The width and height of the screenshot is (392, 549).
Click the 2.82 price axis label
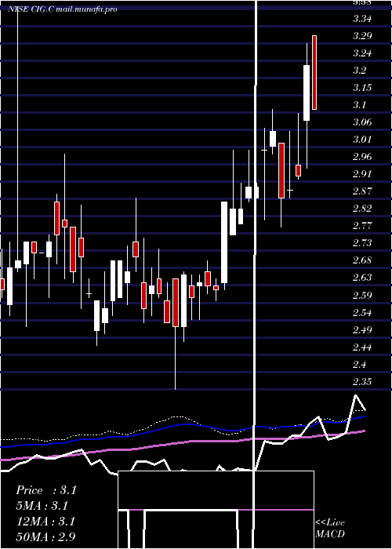(x=362, y=209)
